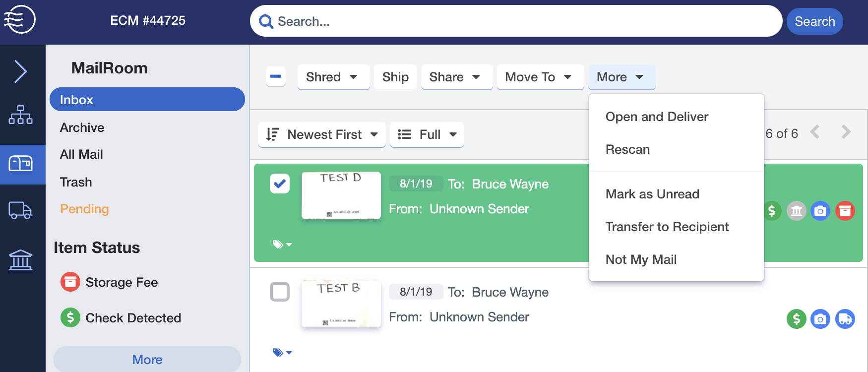The width and height of the screenshot is (868, 372).
Task: Open the Share dropdown
Action: (456, 77)
